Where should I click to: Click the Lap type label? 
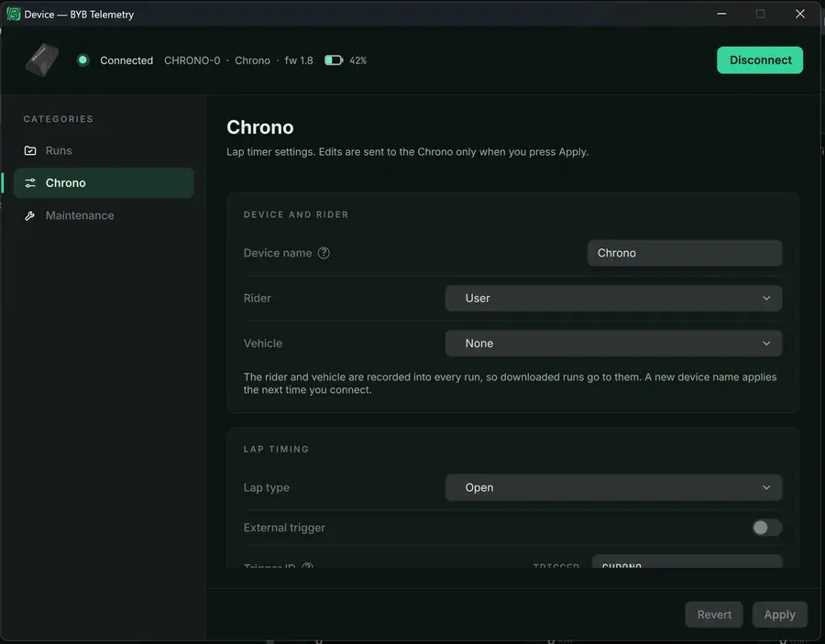tap(266, 487)
